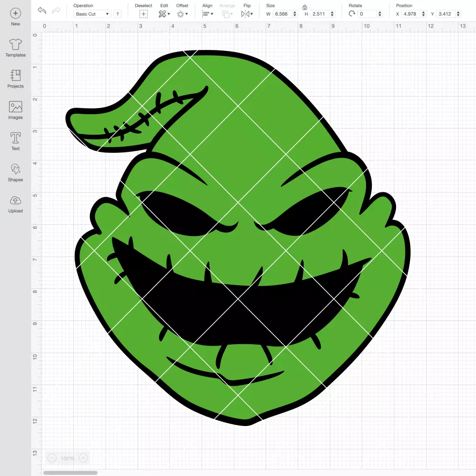Click the New project plus icon
476x476 pixels.
tap(16, 13)
